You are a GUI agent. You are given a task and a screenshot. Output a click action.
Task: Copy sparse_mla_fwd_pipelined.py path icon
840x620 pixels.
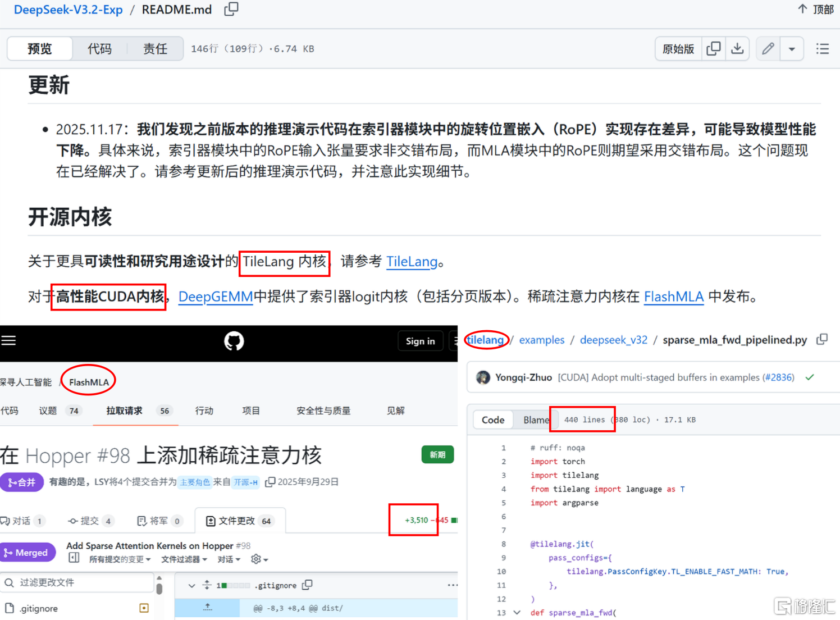tap(822, 339)
